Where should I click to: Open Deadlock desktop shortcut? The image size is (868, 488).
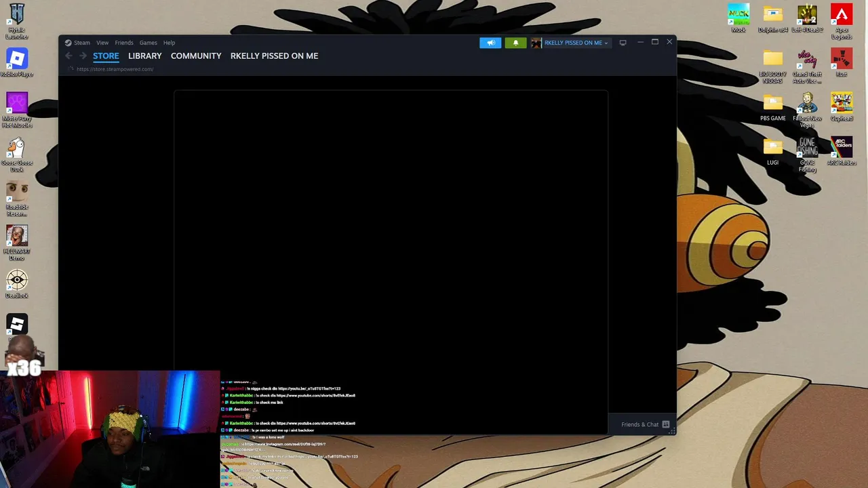(17, 285)
